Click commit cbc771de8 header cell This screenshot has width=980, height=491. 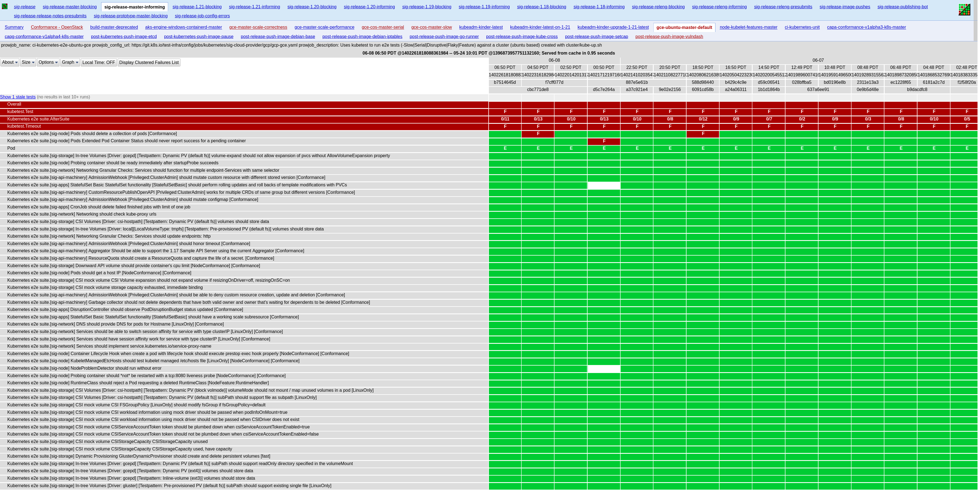pyautogui.click(x=538, y=90)
